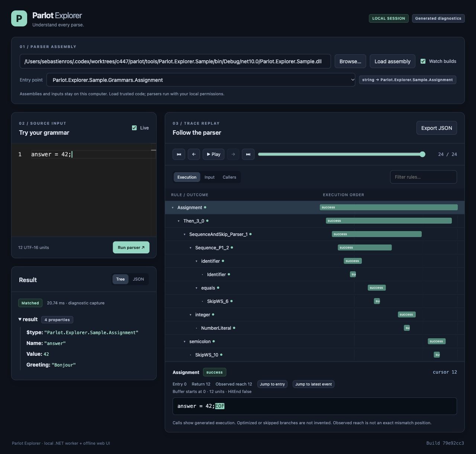The image size is (476, 454).
Task: Collapse the Assignment tree row
Action: (173, 208)
